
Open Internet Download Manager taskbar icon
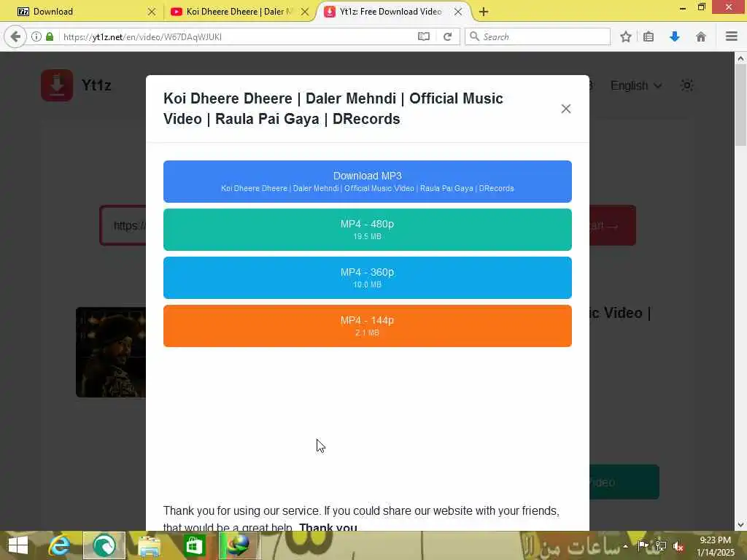[239, 545]
